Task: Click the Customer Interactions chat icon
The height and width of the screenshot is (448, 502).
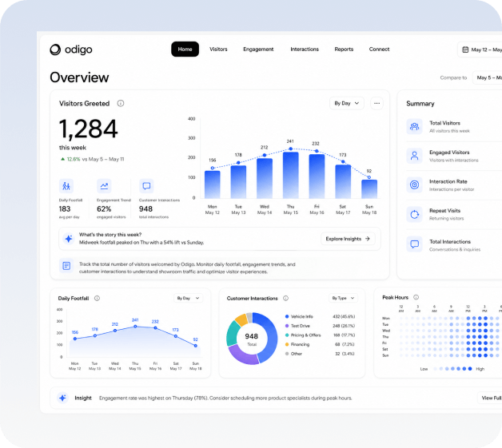Action: tap(146, 186)
